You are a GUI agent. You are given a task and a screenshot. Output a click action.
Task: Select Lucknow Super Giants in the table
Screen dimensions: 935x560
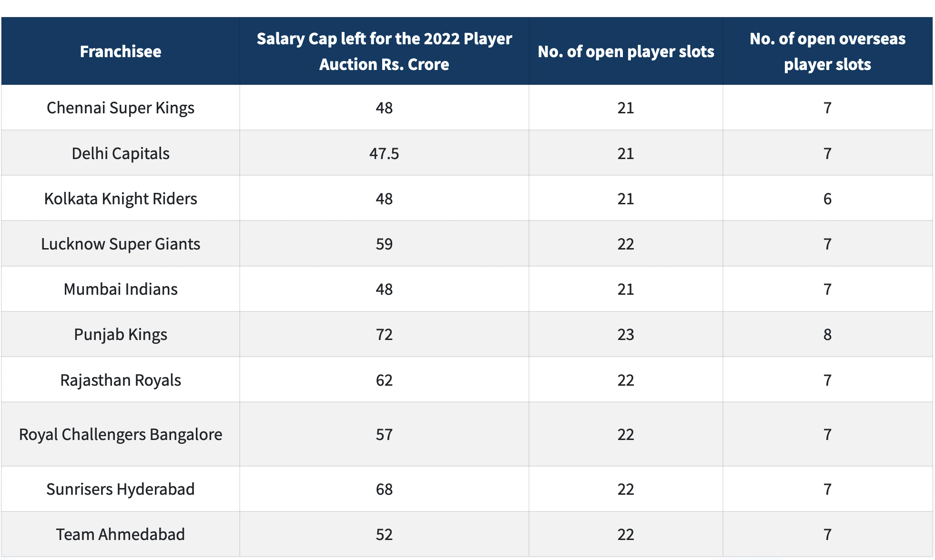click(x=120, y=244)
